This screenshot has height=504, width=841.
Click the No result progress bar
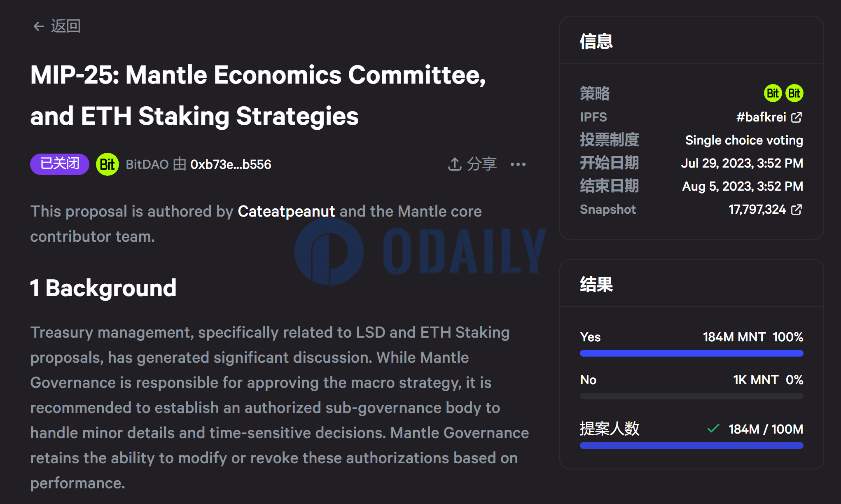coord(691,396)
